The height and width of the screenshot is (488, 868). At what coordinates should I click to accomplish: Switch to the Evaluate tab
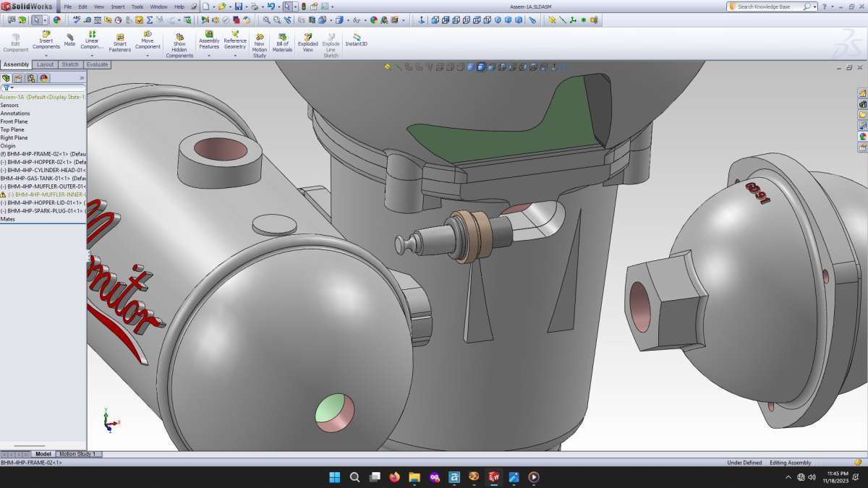click(x=97, y=64)
